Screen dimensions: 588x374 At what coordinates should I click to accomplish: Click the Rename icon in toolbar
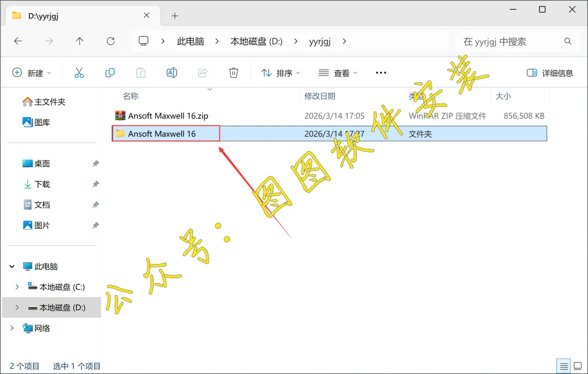171,73
